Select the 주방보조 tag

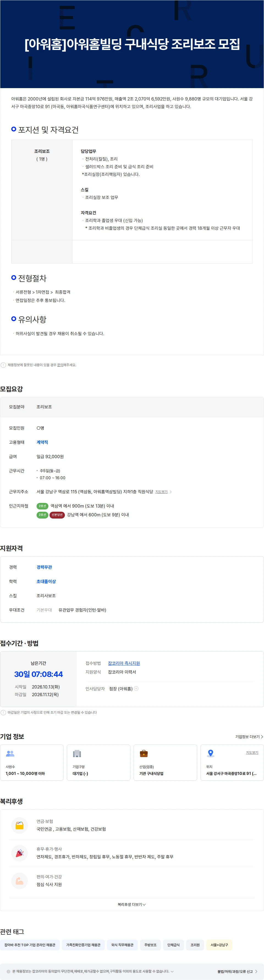150,945
